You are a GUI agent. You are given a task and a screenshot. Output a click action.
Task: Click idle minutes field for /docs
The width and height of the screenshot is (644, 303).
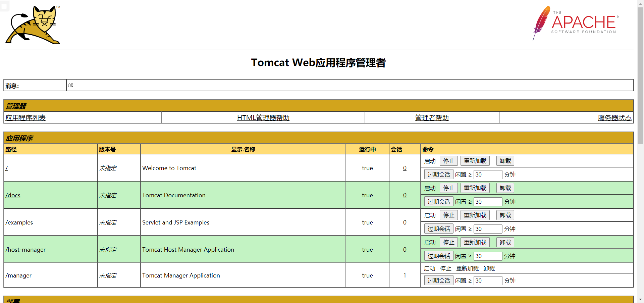tap(488, 202)
